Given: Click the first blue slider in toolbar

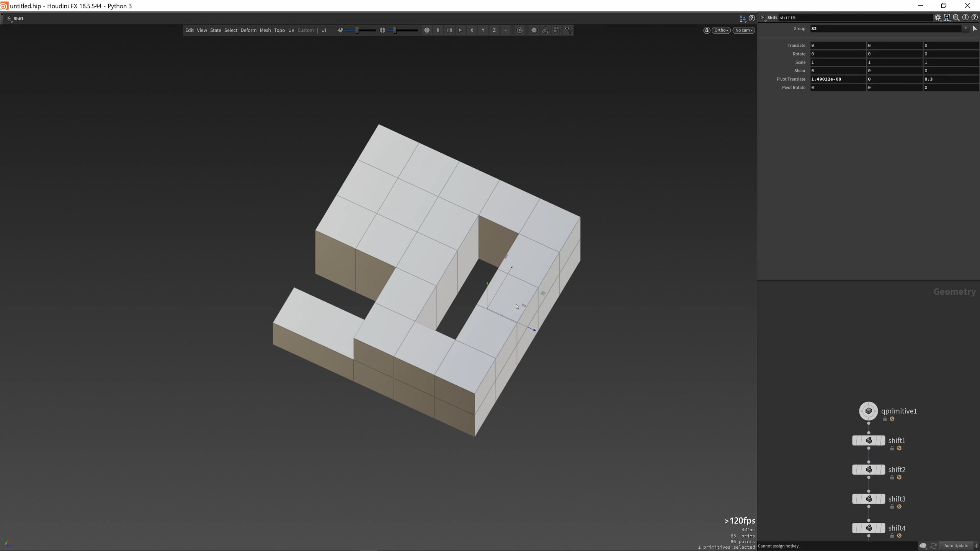Looking at the screenshot, I should pos(360,30).
